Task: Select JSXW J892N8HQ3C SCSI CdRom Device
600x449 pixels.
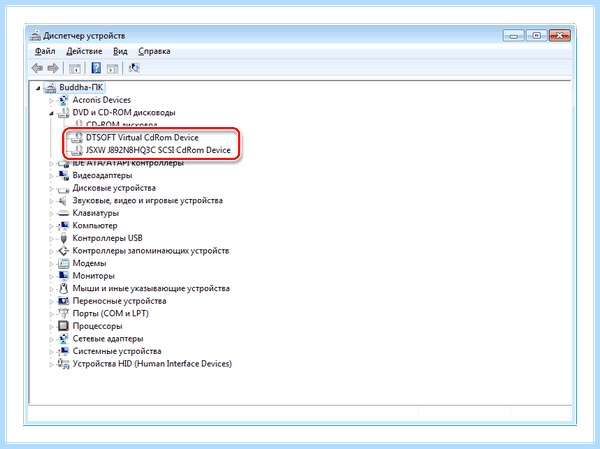Action: (x=158, y=150)
